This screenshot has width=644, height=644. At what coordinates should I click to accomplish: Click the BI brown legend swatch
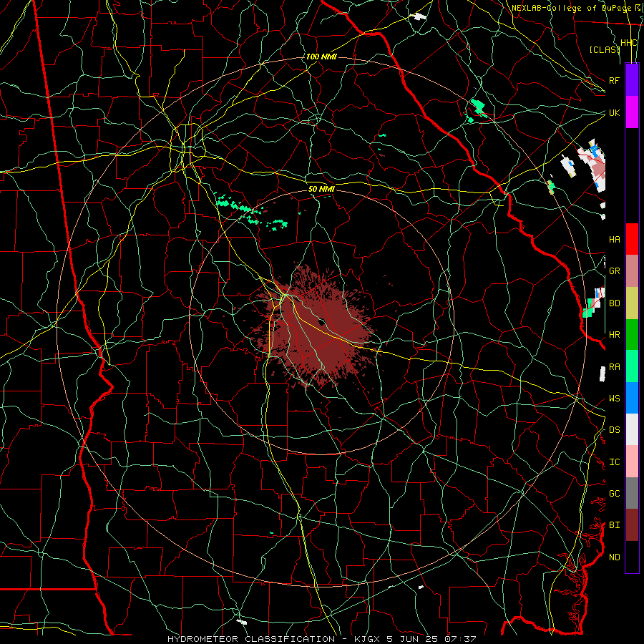[632, 525]
